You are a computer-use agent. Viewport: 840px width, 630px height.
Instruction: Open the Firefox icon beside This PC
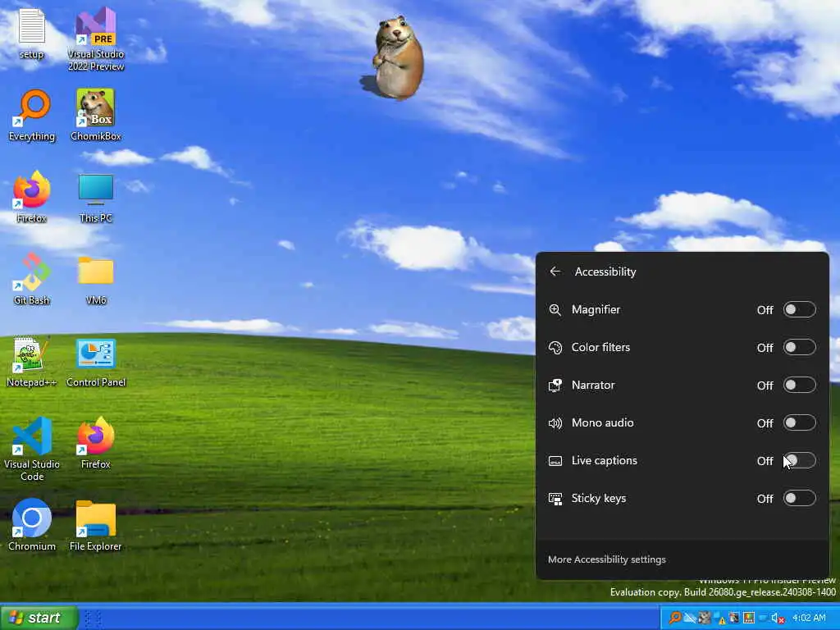coord(32,197)
